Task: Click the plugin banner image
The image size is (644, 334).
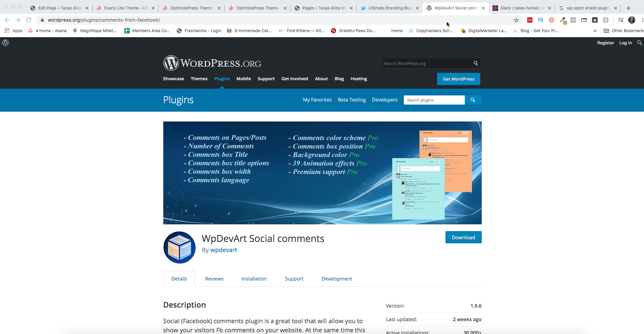Action: pos(323,173)
